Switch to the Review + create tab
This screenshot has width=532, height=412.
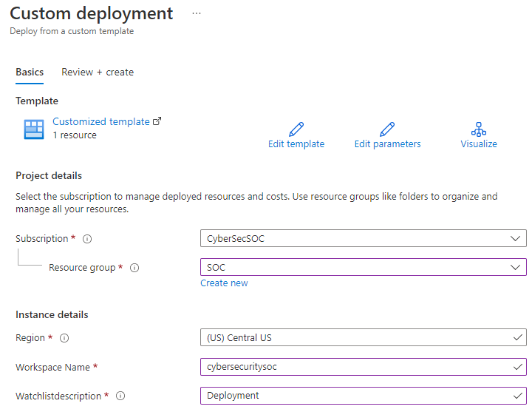(98, 72)
